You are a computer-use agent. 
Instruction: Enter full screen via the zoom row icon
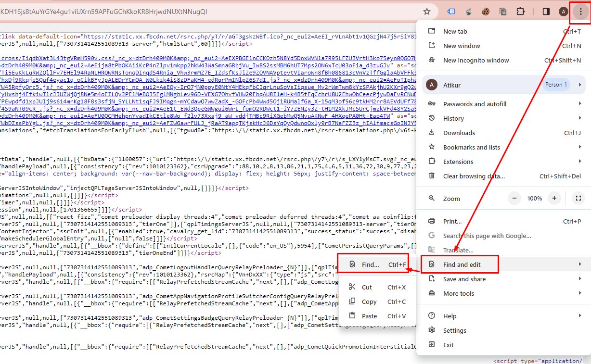(578, 198)
